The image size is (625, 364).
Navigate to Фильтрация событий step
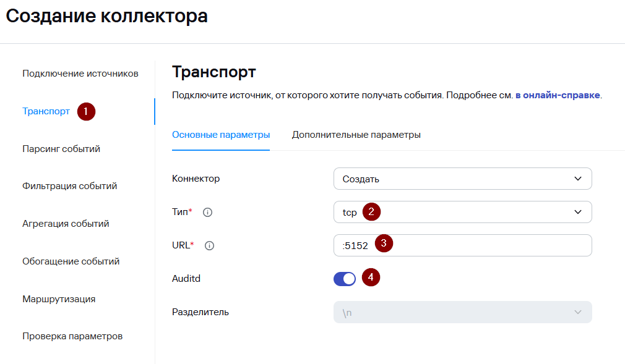pos(69,186)
